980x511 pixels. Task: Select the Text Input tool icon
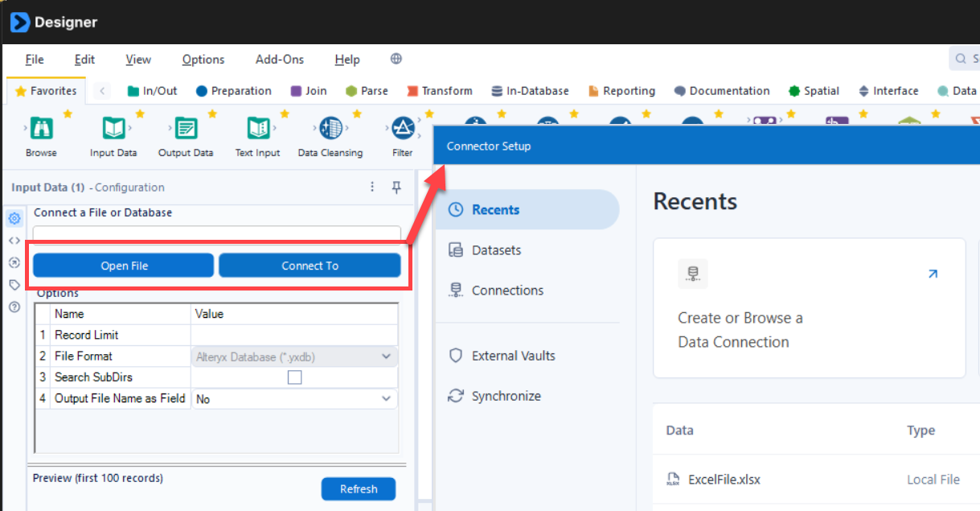(258, 129)
